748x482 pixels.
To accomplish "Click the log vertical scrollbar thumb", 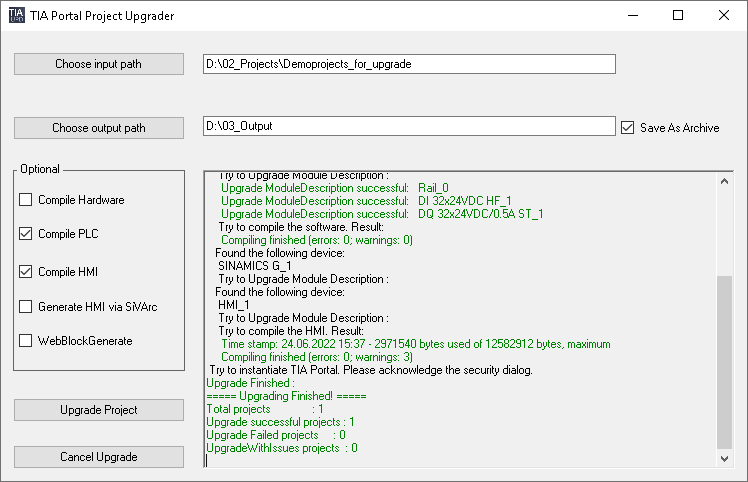I will [724, 363].
